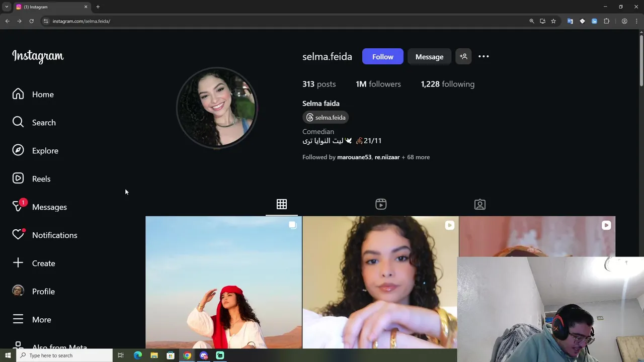This screenshot has width=644, height=362.
Task: Send a message to selma.feida
Action: click(x=429, y=57)
